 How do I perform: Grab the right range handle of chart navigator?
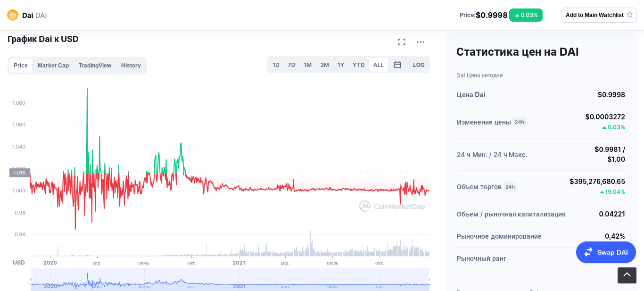click(429, 280)
